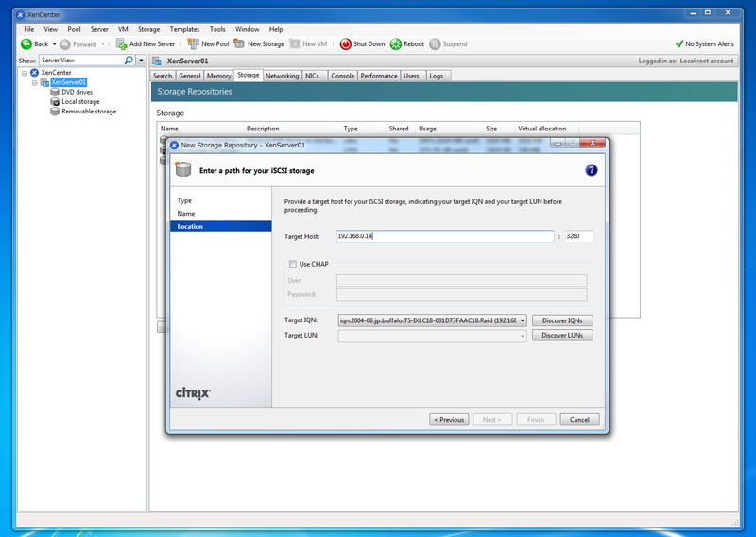756x537 pixels.
Task: Select Local storage in the tree
Action: click(80, 102)
